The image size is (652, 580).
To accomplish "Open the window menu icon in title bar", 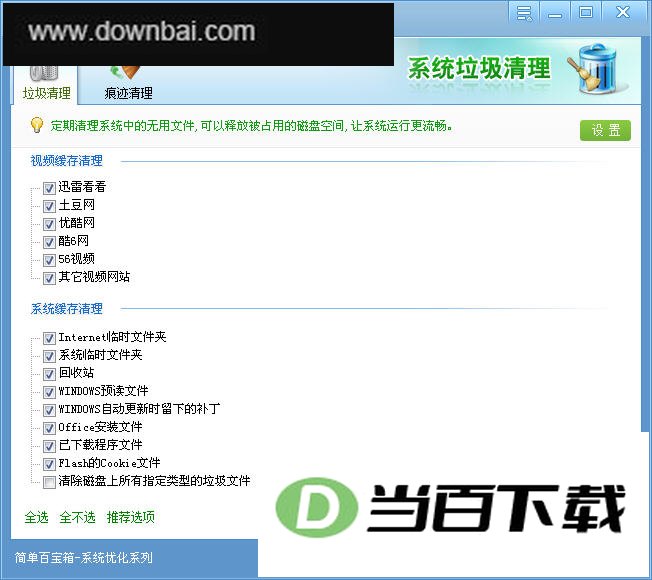I will click(524, 13).
